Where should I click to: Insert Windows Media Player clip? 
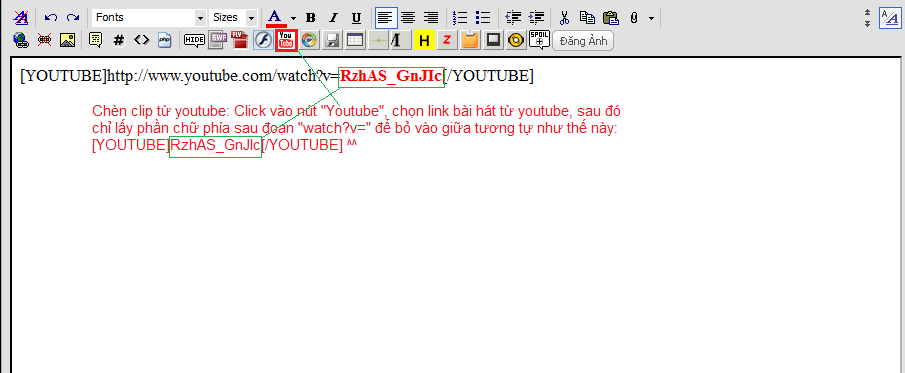coord(310,40)
